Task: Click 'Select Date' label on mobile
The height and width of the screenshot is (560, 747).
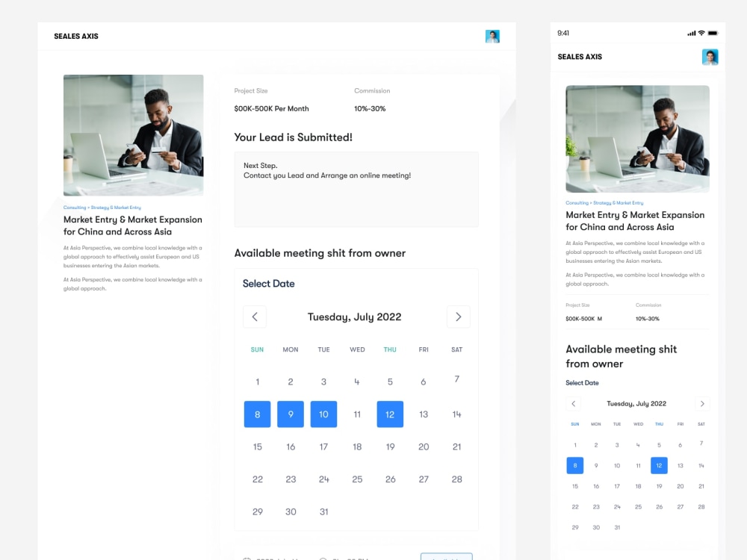Action: tap(582, 382)
